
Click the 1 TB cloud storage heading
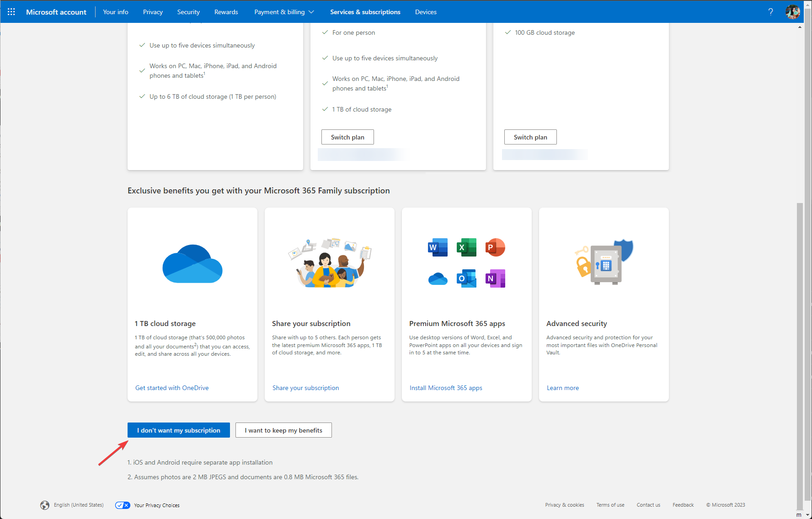pos(165,323)
